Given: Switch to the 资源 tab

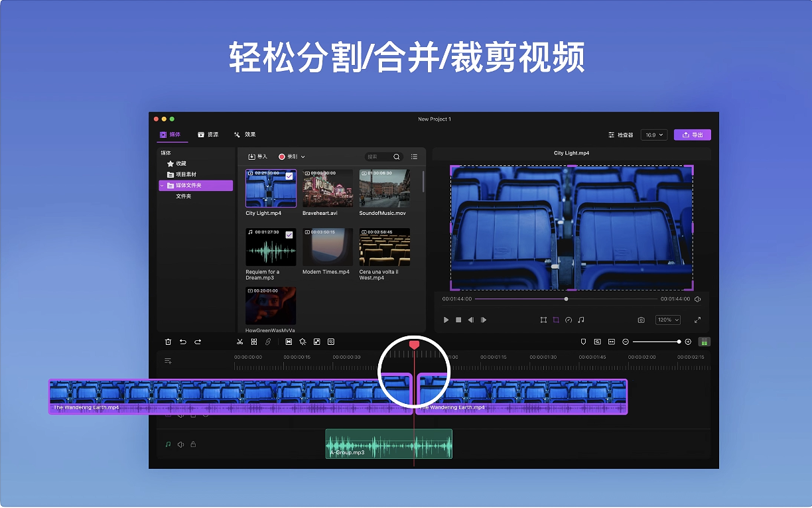Looking at the screenshot, I should tap(208, 135).
